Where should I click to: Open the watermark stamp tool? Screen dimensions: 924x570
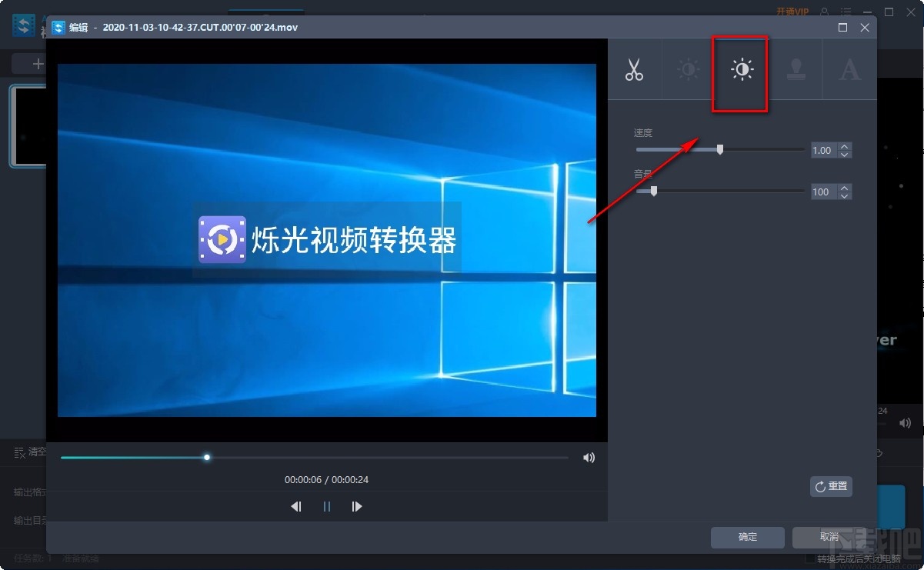pyautogui.click(x=796, y=69)
